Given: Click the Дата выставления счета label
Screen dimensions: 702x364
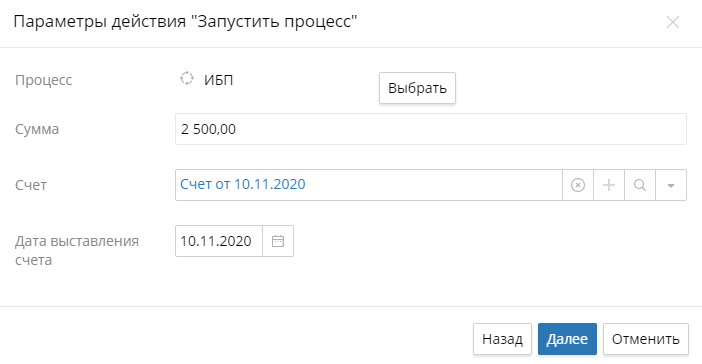Looking at the screenshot, I should pyautogui.click(x=77, y=250).
